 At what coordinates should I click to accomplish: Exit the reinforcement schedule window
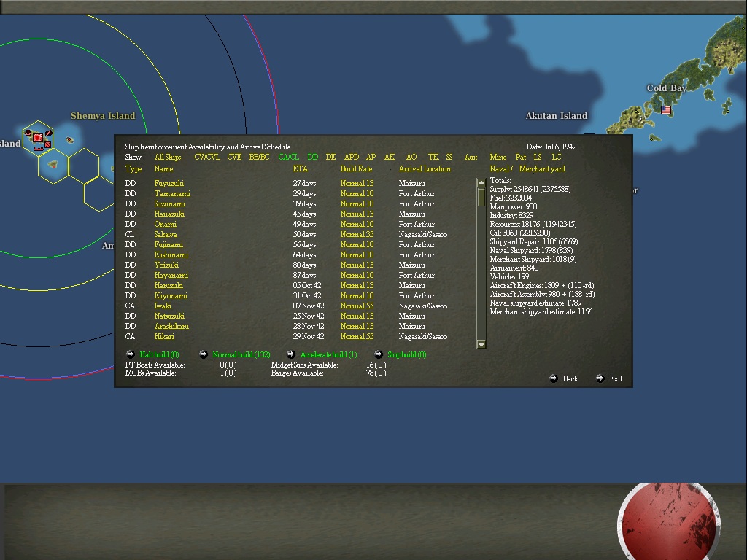click(x=616, y=378)
